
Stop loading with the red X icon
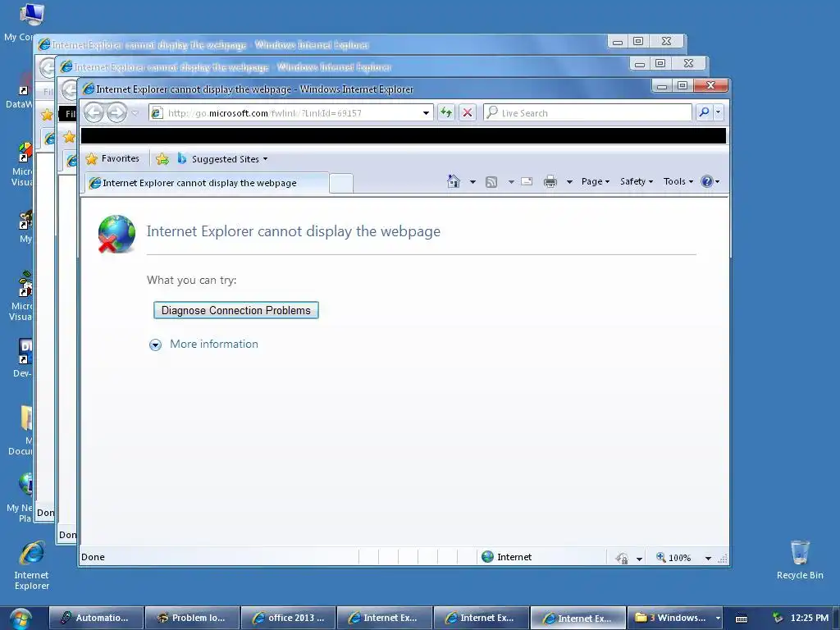(467, 112)
